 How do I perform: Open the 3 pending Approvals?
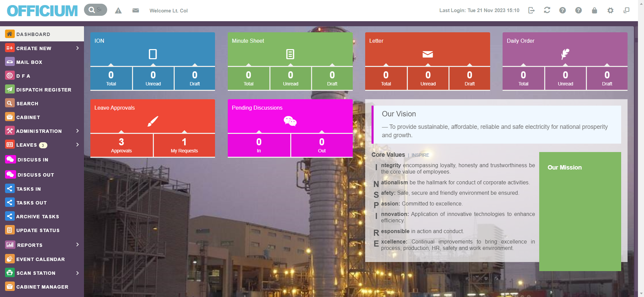pos(121,145)
